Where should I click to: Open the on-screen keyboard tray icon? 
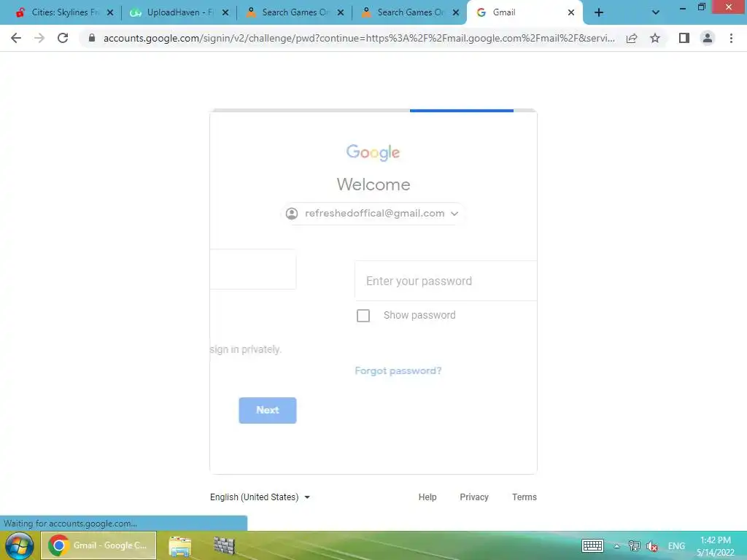coord(592,545)
